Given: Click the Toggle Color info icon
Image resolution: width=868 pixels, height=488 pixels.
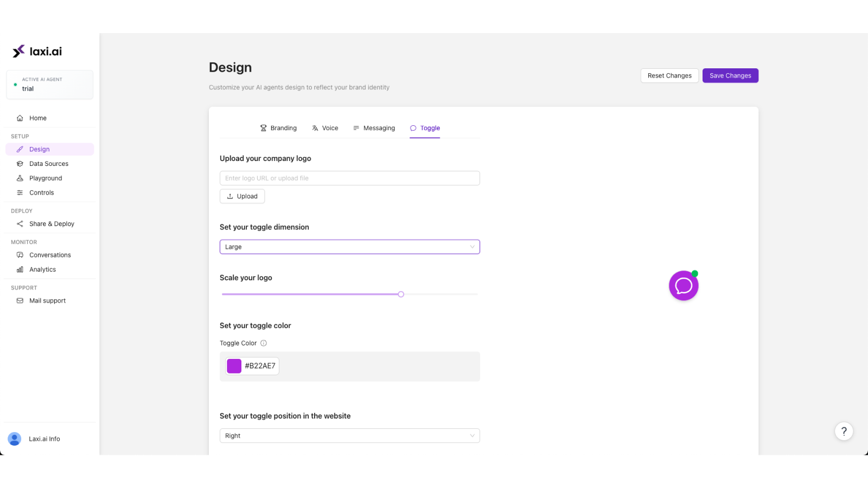Looking at the screenshot, I should point(264,343).
